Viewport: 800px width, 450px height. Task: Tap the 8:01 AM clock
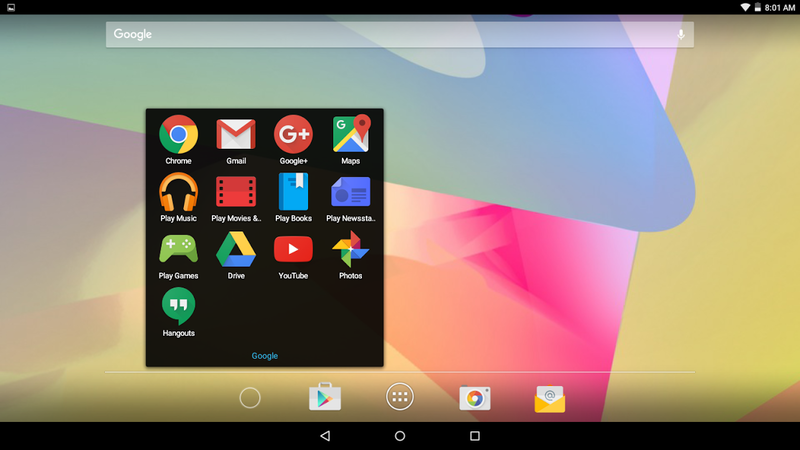click(x=780, y=8)
